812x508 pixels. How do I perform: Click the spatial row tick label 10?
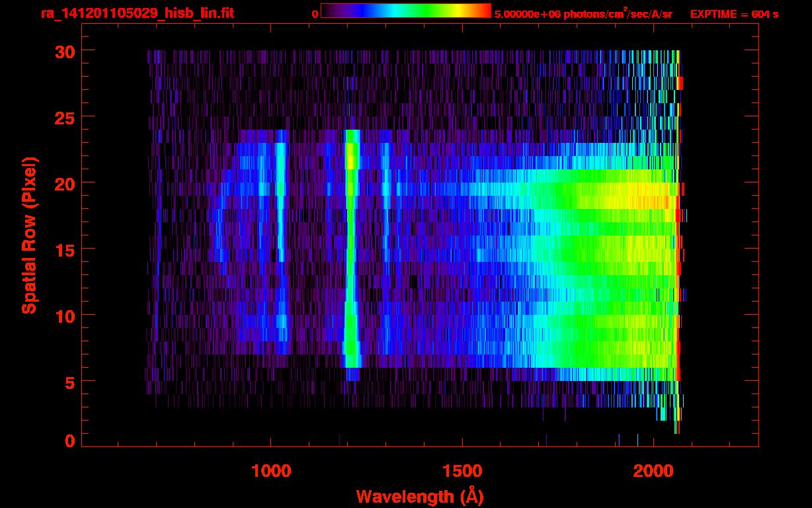(64, 316)
